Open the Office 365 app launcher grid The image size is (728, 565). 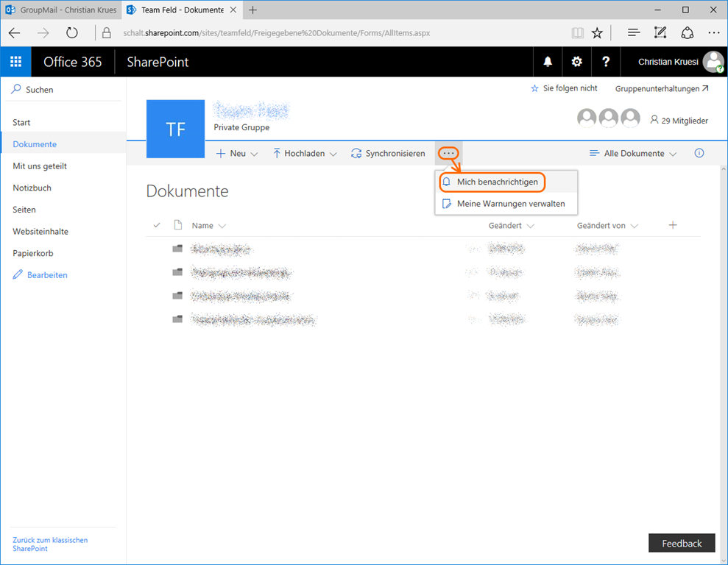[x=15, y=62]
